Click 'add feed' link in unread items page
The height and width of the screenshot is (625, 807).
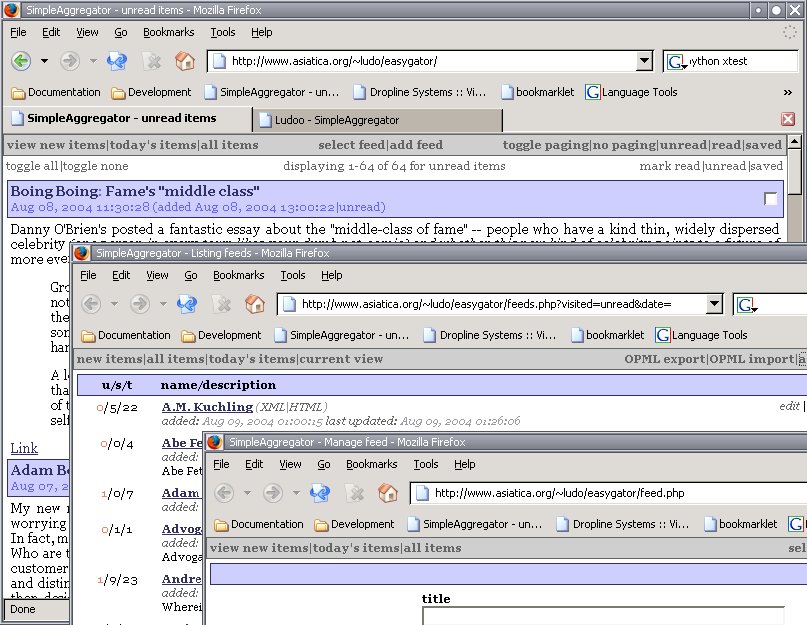tap(416, 145)
